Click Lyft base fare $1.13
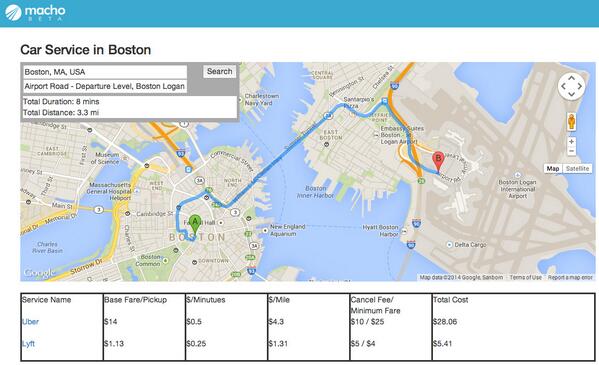The height and width of the screenshot is (365, 599). [x=114, y=344]
